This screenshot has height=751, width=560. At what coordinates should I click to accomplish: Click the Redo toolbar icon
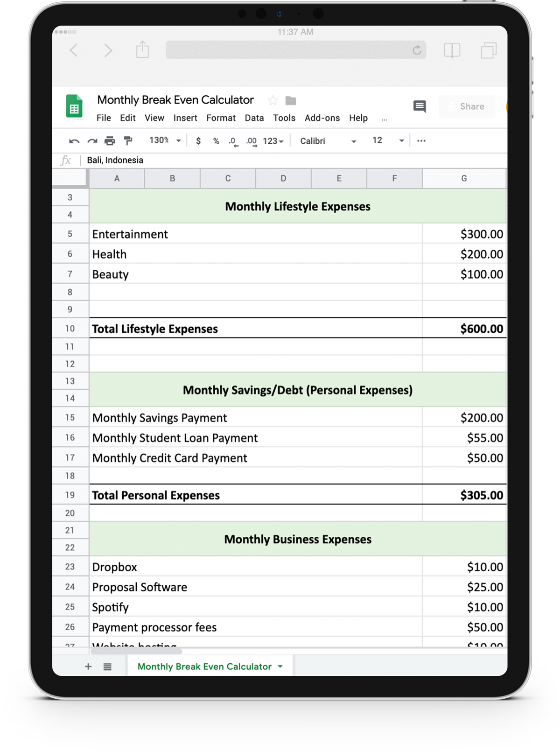pos(92,141)
